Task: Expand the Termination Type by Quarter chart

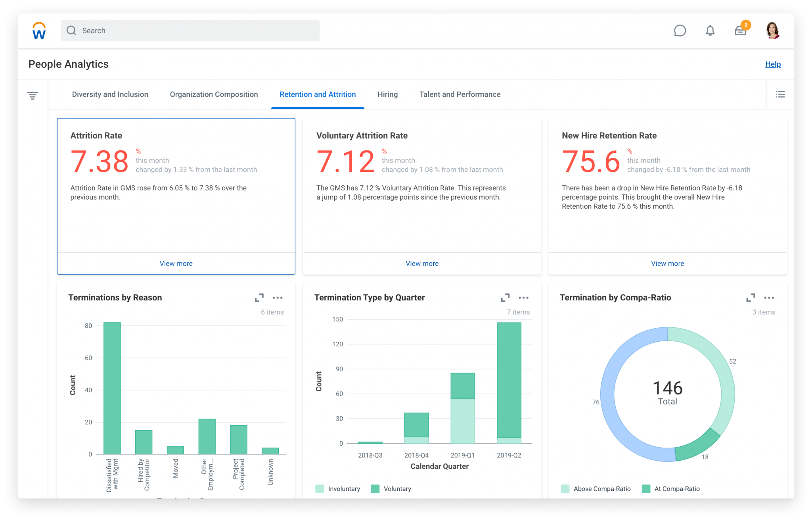Action: 506,298
